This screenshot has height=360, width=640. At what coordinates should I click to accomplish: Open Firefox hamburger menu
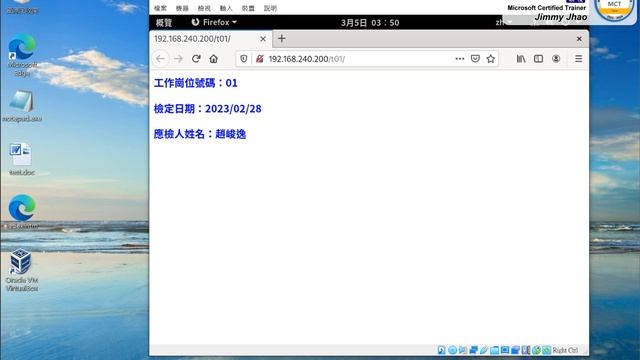click(x=578, y=59)
